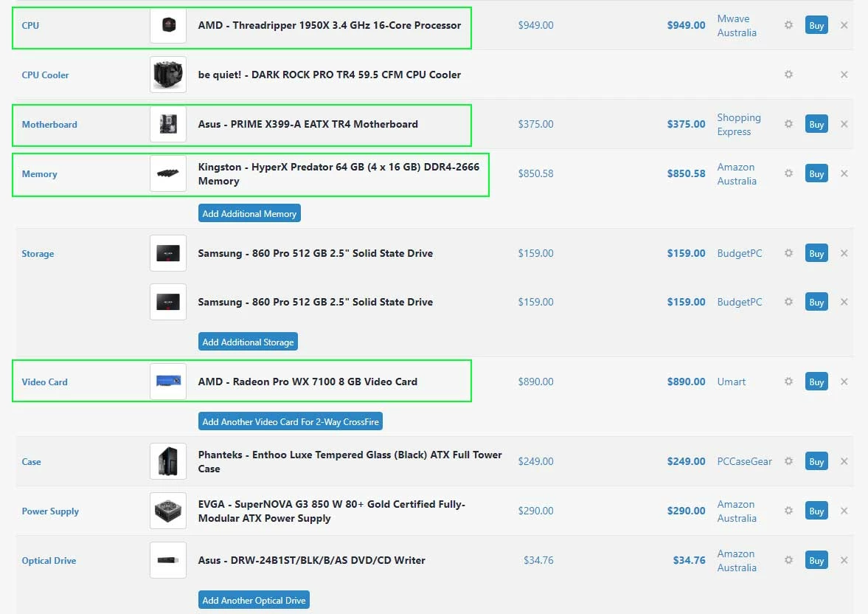The image size is (868, 614).
Task: Remove the DARK ROCK PRO cooler via X
Action: 844,75
